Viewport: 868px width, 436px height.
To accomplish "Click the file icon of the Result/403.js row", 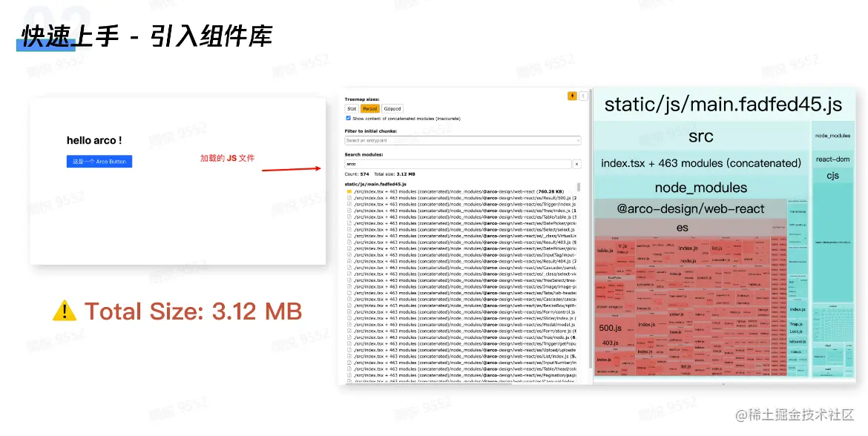I will pyautogui.click(x=349, y=242).
